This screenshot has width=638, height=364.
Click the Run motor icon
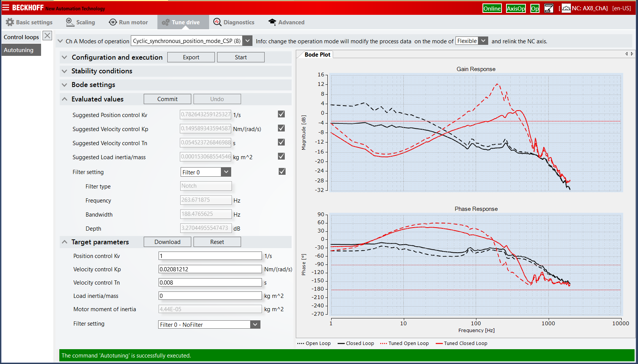point(113,22)
